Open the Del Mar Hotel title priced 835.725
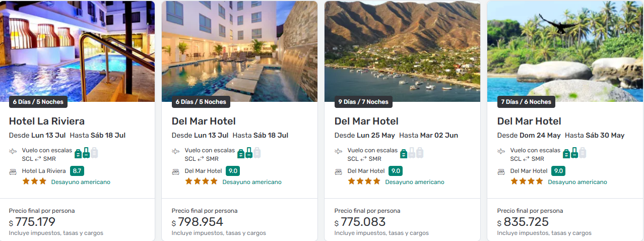Screen dimensions: 644x241 pyautogui.click(x=529, y=121)
